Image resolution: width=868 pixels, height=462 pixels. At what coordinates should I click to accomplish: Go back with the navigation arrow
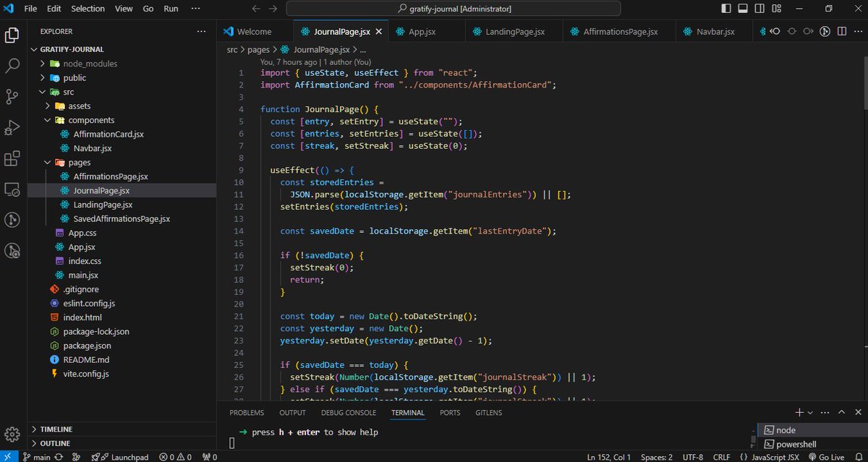point(255,9)
